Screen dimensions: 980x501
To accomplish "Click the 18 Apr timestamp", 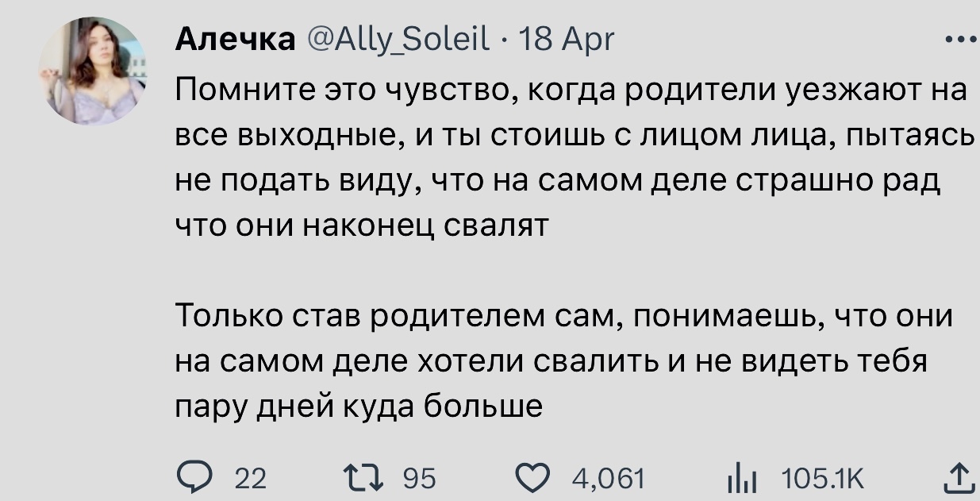I will tap(566, 39).
